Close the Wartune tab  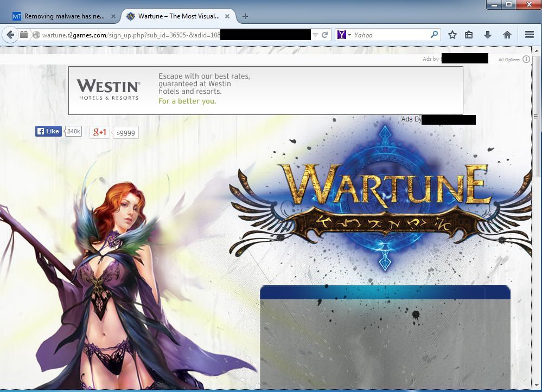pyautogui.click(x=227, y=16)
